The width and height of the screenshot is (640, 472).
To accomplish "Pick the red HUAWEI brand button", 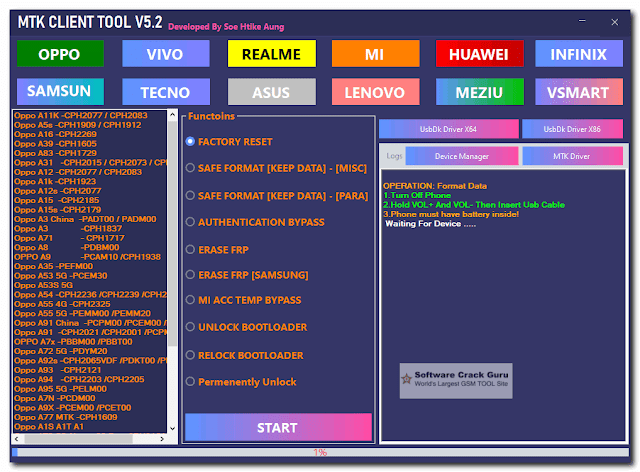I will pyautogui.click(x=480, y=53).
